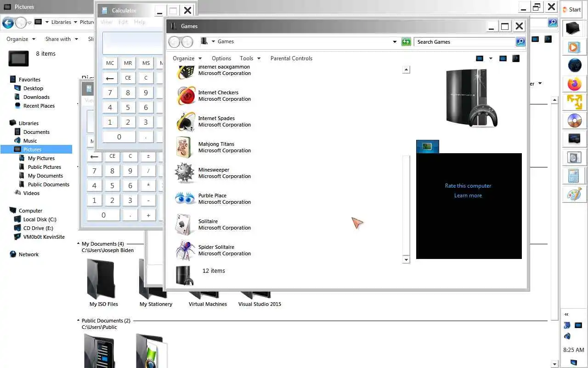Launch Firefox from the taskbar
The height and width of the screenshot is (368, 588).
click(574, 84)
